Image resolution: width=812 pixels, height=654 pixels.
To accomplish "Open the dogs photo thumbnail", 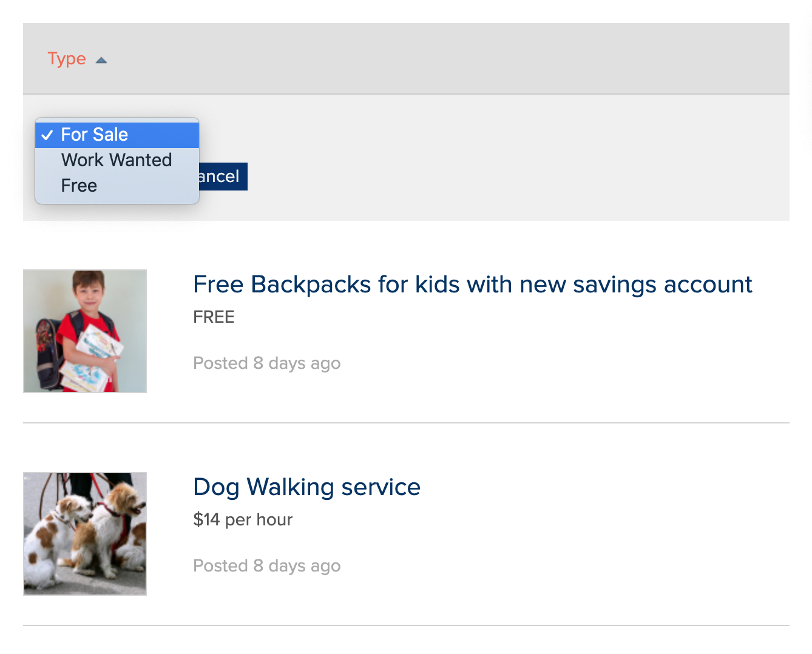I will click(x=85, y=534).
